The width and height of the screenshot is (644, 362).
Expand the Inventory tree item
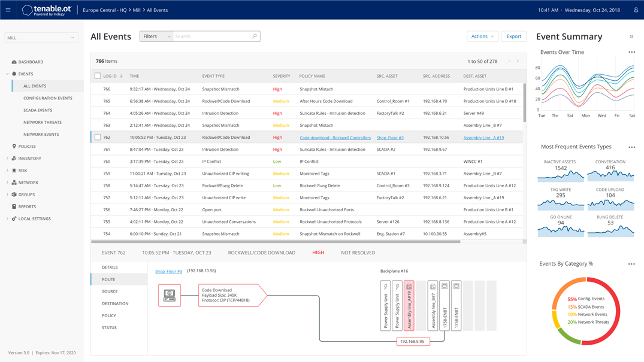pos(7,159)
